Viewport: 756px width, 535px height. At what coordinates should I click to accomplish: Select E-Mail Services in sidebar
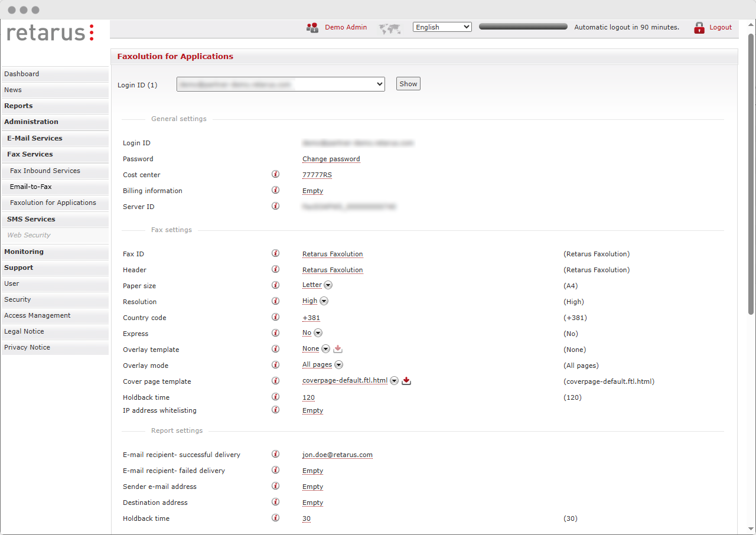55,138
